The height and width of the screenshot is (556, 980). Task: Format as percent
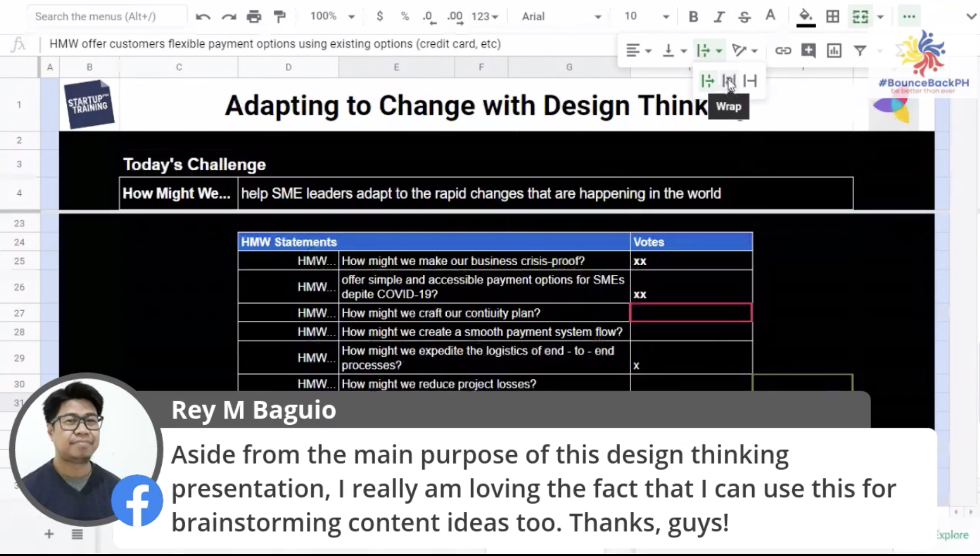tap(405, 16)
